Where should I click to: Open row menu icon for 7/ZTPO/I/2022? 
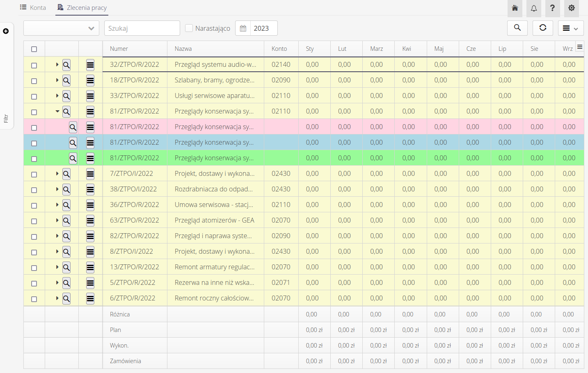90,174
